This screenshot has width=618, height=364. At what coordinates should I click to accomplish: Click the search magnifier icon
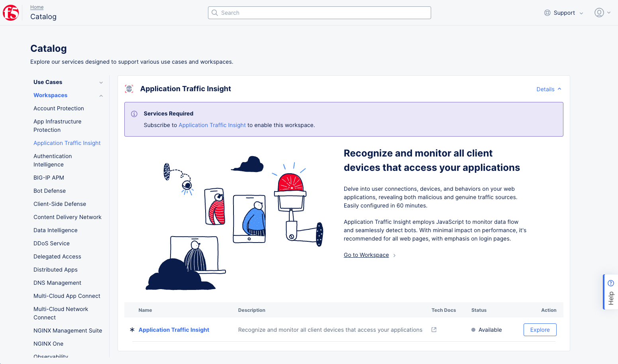(x=215, y=12)
